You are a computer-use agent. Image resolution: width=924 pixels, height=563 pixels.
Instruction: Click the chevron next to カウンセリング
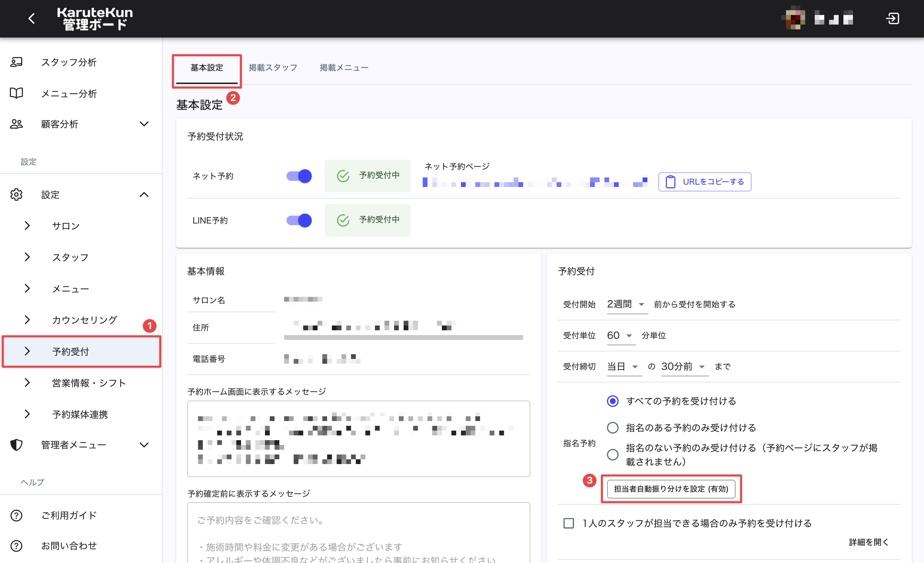(27, 320)
